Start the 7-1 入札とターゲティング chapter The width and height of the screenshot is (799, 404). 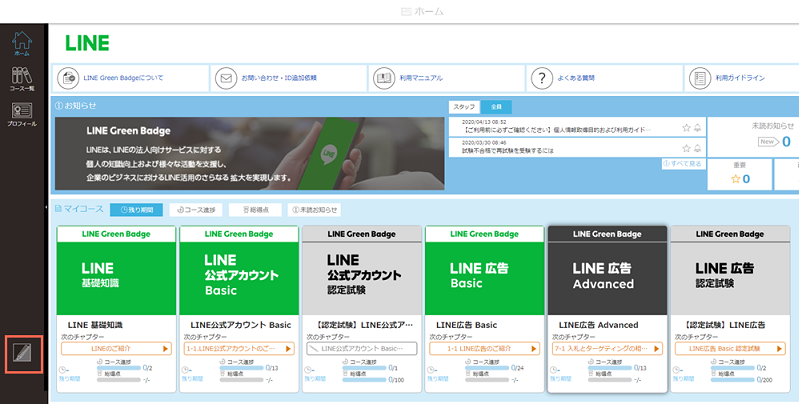[607, 348]
